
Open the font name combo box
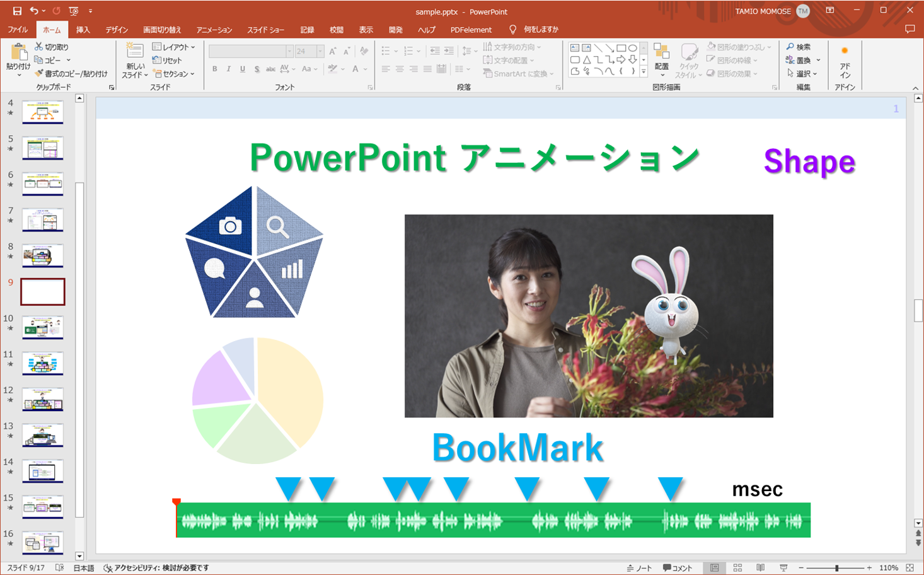click(251, 51)
